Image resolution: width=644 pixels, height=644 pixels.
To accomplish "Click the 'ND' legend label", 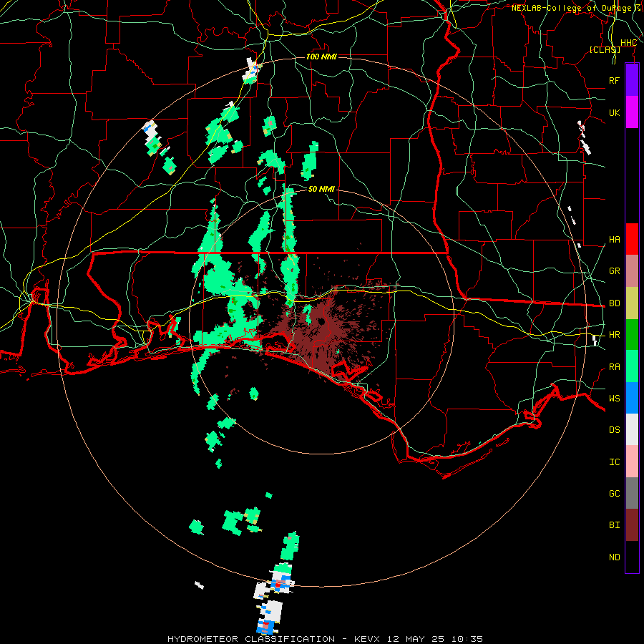I will point(614,557).
